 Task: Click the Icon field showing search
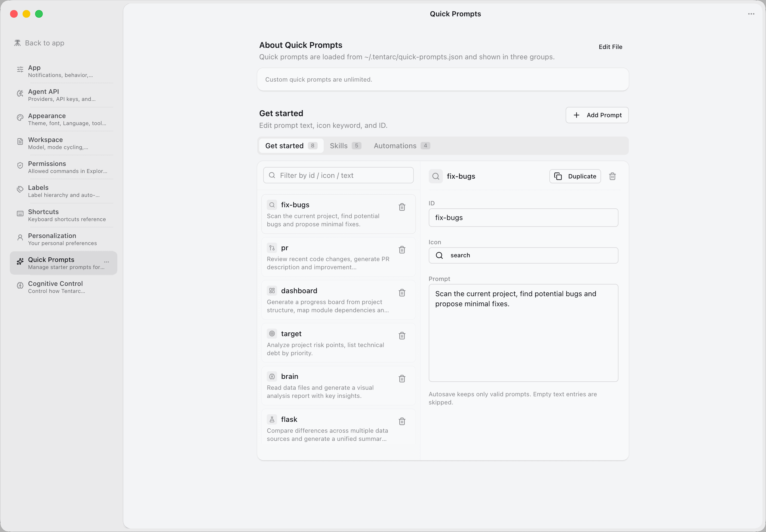coord(523,255)
